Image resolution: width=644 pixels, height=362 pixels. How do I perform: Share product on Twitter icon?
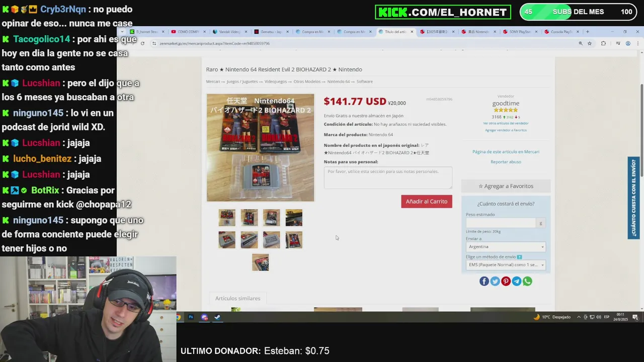[x=495, y=281]
